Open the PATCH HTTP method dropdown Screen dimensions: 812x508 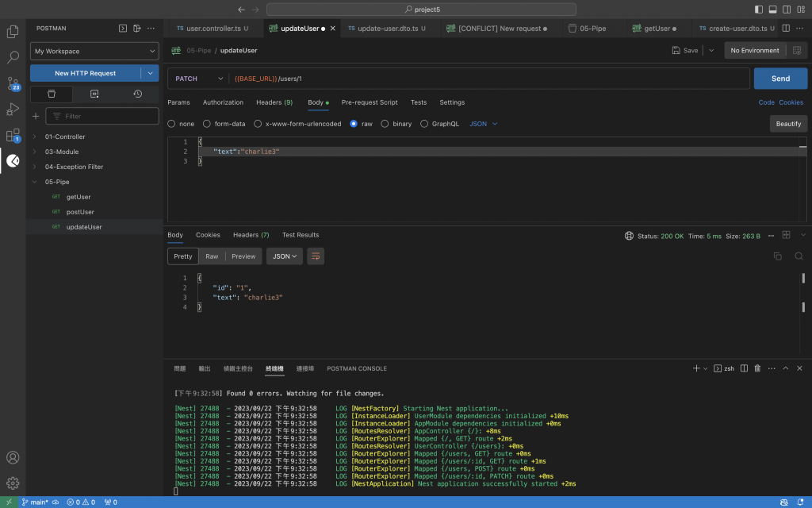198,79
